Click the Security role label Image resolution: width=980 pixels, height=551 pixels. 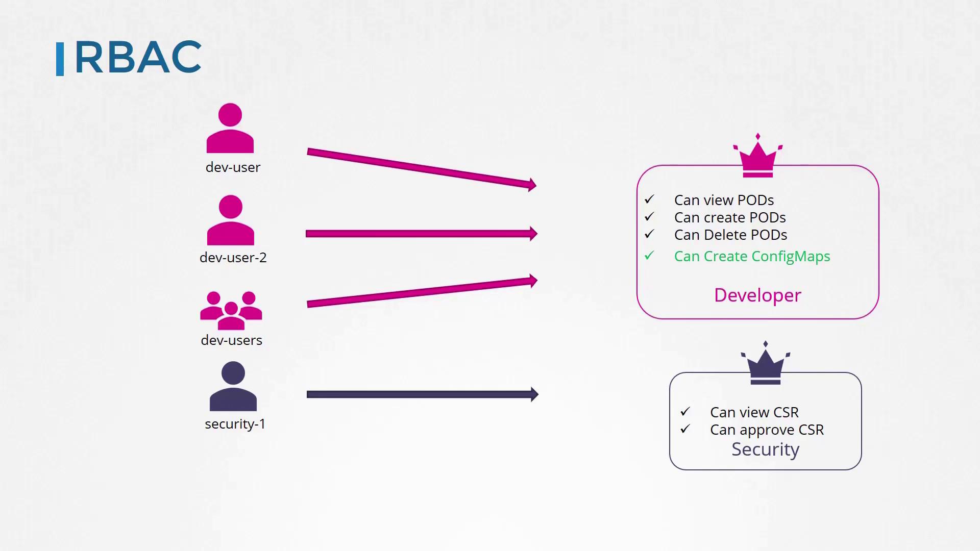click(x=765, y=449)
